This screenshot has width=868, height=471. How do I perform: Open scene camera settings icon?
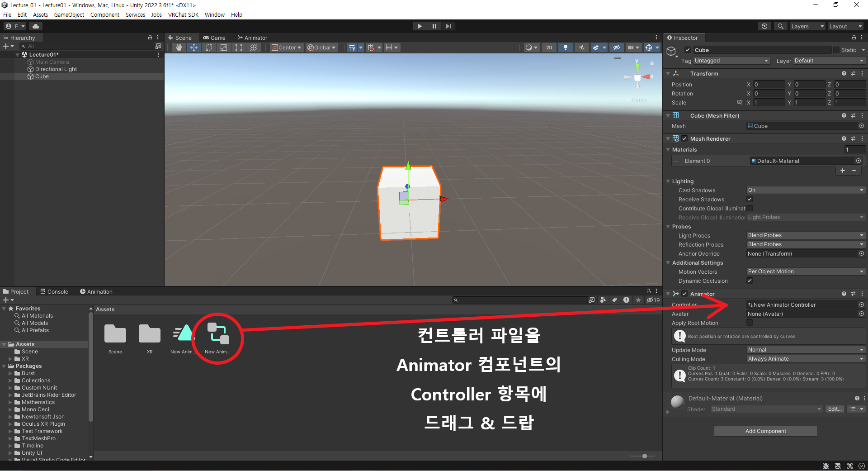click(631, 48)
